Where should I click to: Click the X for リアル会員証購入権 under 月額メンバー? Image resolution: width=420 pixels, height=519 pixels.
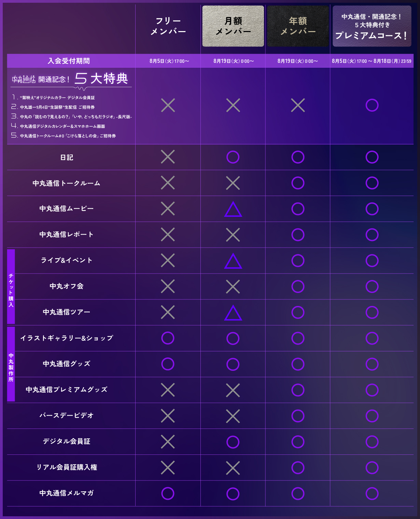(x=233, y=468)
